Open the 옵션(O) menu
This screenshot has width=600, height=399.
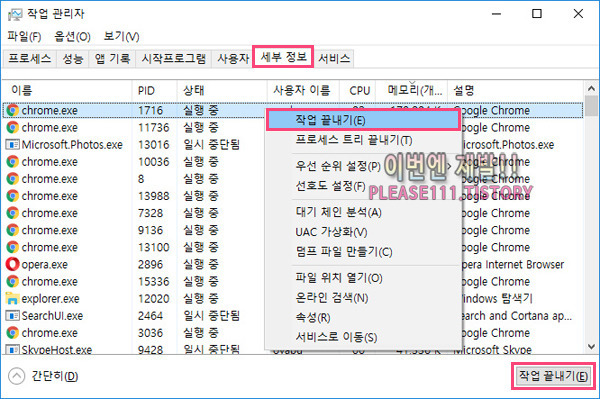(72, 37)
